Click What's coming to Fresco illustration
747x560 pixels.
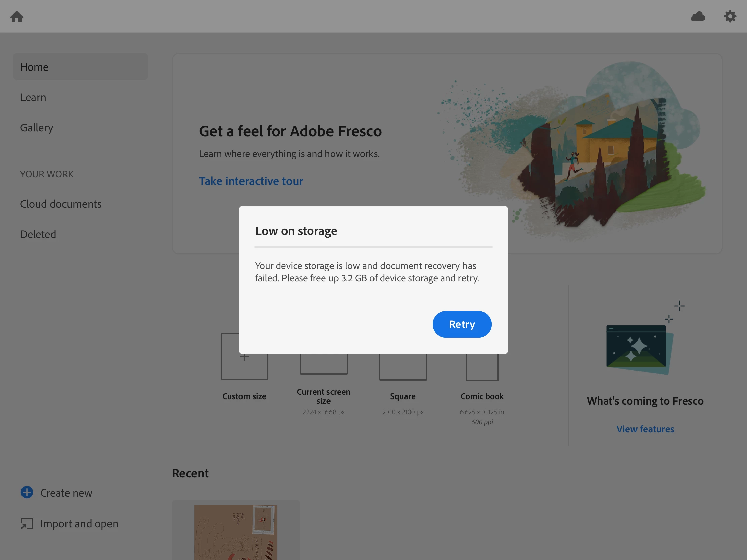click(x=640, y=348)
